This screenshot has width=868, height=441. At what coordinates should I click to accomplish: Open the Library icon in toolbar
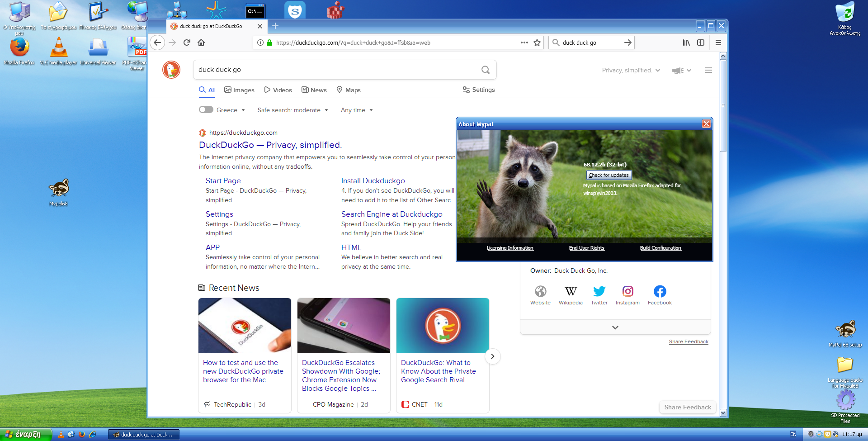tap(686, 43)
